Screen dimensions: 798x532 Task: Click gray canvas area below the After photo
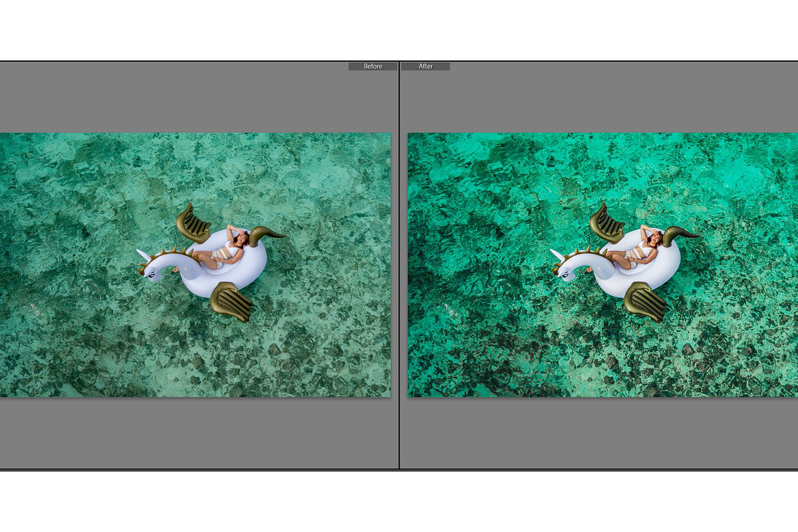(598, 432)
